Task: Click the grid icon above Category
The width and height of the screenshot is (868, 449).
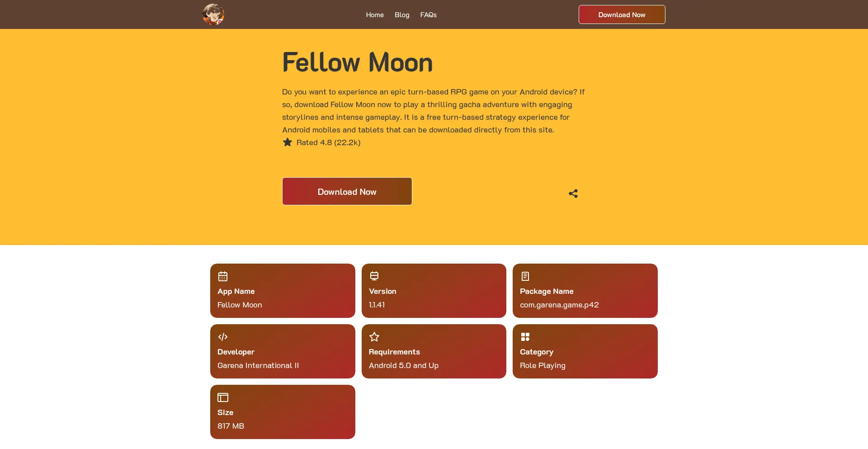Action: (525, 337)
